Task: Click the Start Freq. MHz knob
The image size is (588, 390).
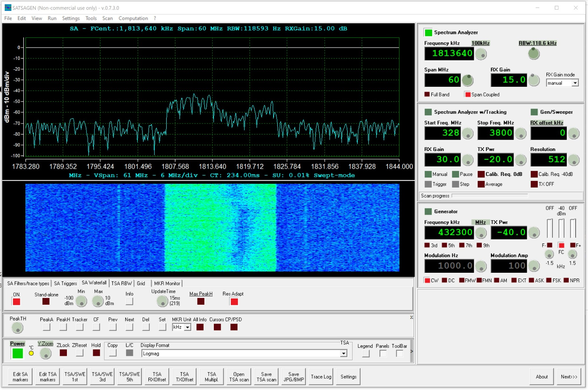Action: pos(467,134)
